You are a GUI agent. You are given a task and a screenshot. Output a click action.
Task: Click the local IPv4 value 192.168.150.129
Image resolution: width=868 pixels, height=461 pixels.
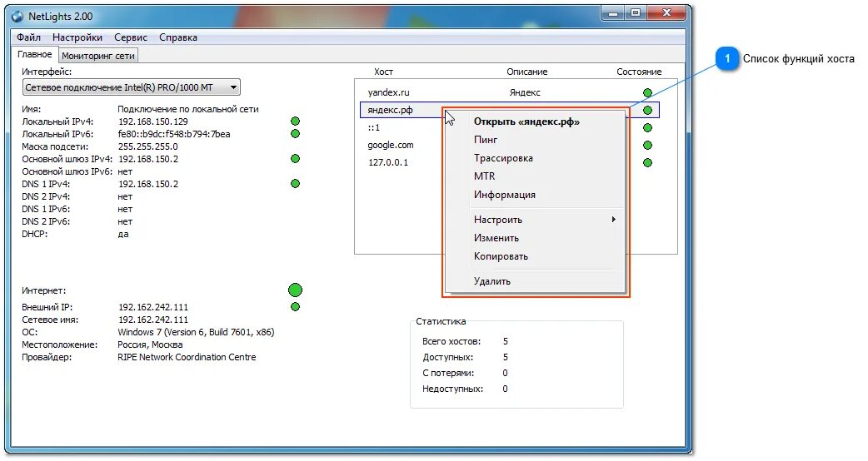coord(152,121)
